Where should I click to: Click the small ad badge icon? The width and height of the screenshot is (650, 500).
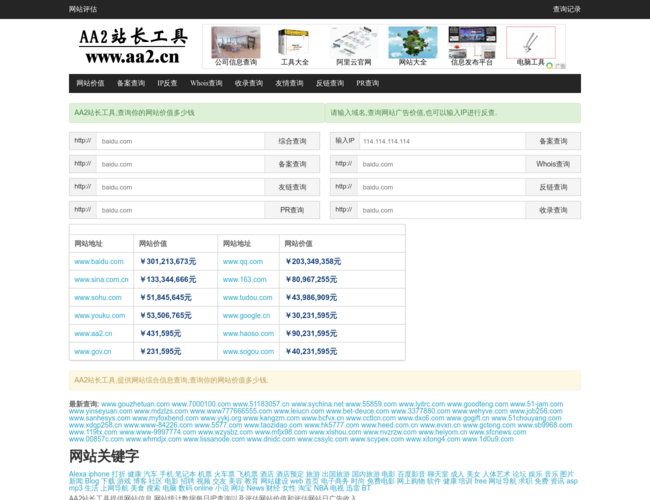[550, 66]
